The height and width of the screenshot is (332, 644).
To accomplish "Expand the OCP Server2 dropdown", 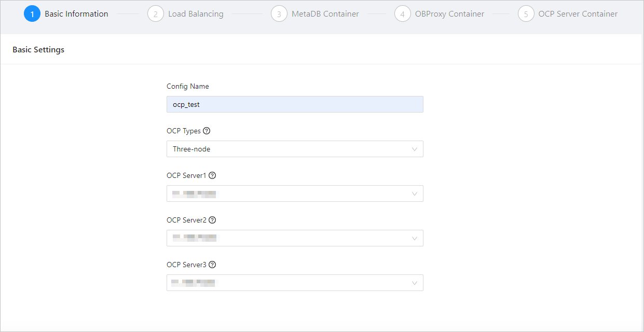I will tap(295, 238).
